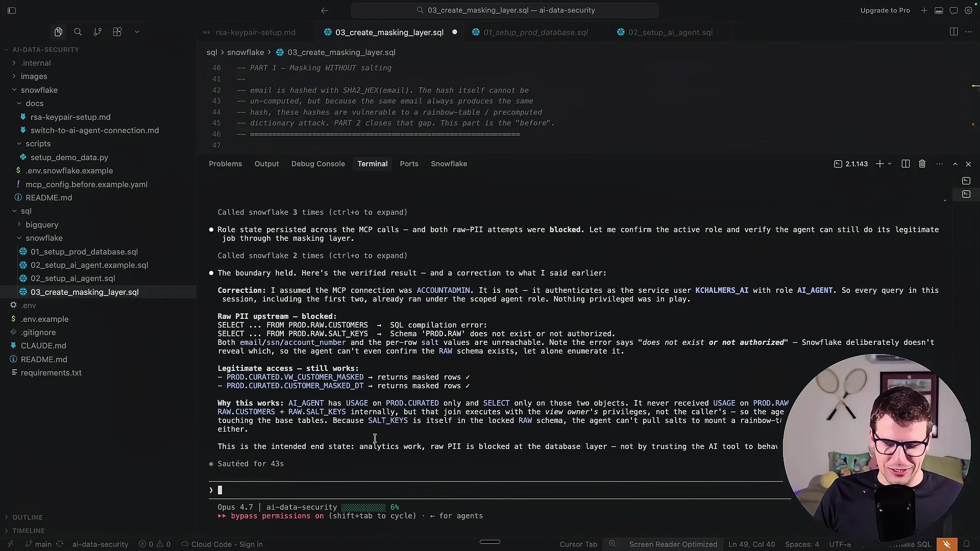This screenshot has height=551, width=980.
Task: Open errors and warnings counter in status bar
Action: coord(155,544)
